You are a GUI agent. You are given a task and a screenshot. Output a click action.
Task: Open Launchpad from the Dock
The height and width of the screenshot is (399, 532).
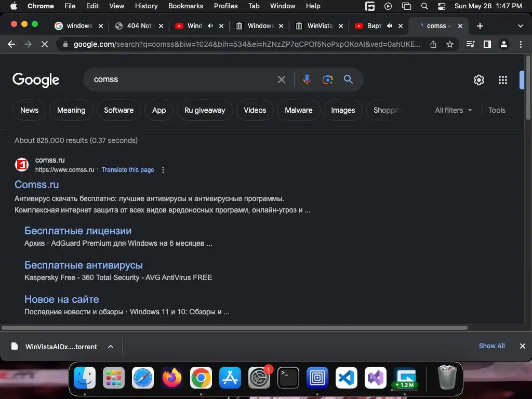[114, 377]
